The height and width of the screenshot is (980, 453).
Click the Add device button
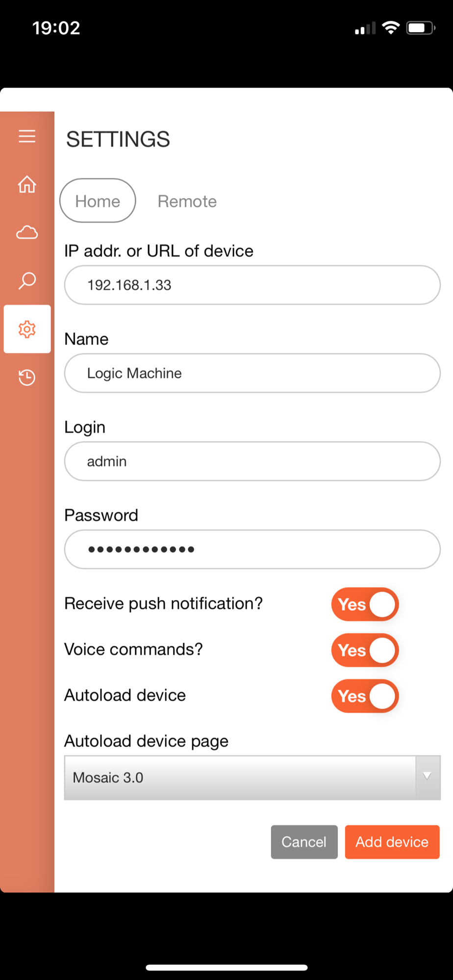392,842
